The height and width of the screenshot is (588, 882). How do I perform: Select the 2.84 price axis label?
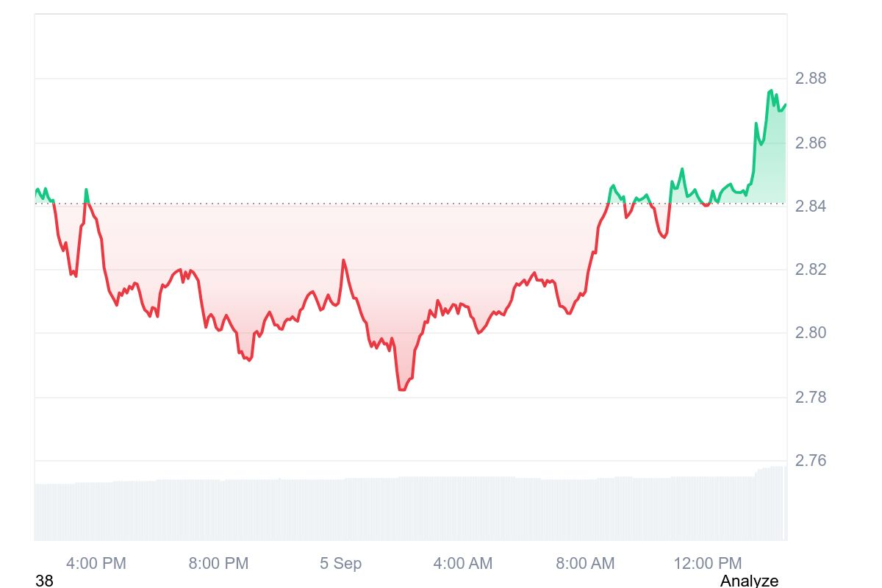click(x=811, y=206)
